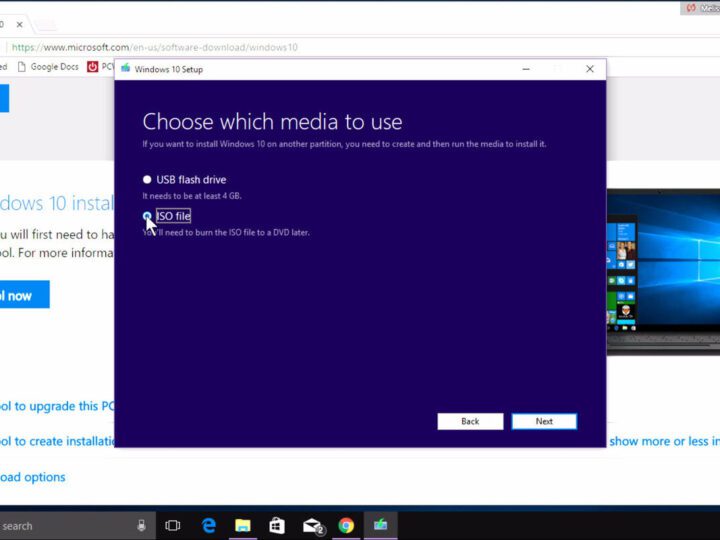The width and height of the screenshot is (720, 540).
Task: Click 'Choose which media to use' heading
Action: pyautogui.click(x=272, y=122)
